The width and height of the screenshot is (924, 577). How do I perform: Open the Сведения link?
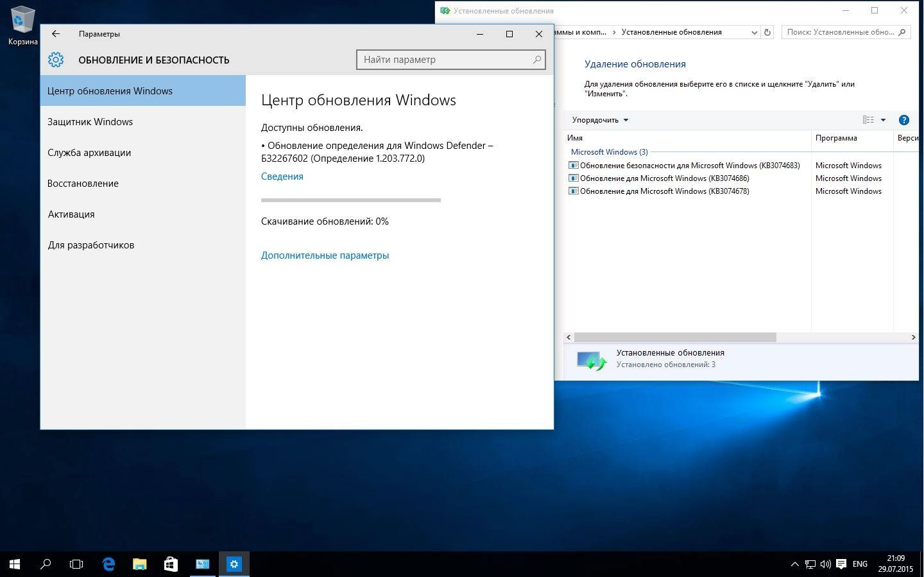[282, 177]
